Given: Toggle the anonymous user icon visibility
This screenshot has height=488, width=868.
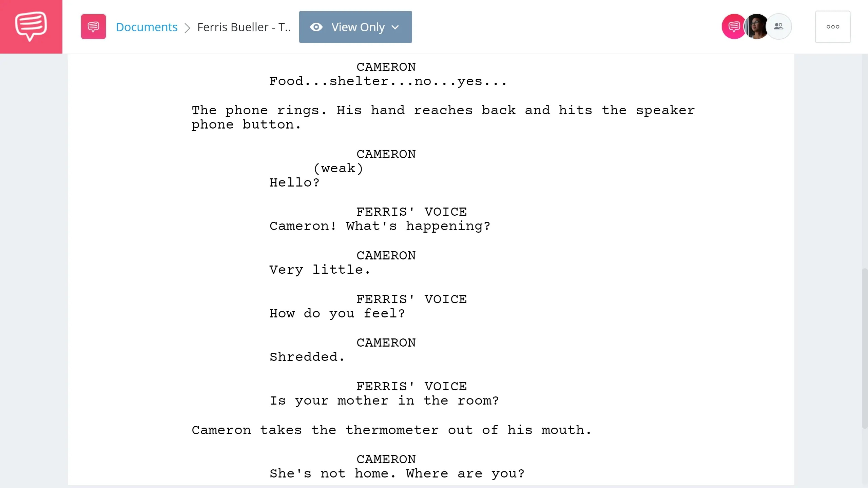Looking at the screenshot, I should click(x=778, y=27).
